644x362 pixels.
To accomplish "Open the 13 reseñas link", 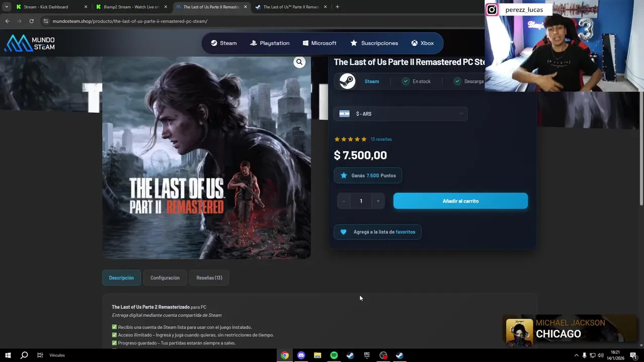I will 381,139.
